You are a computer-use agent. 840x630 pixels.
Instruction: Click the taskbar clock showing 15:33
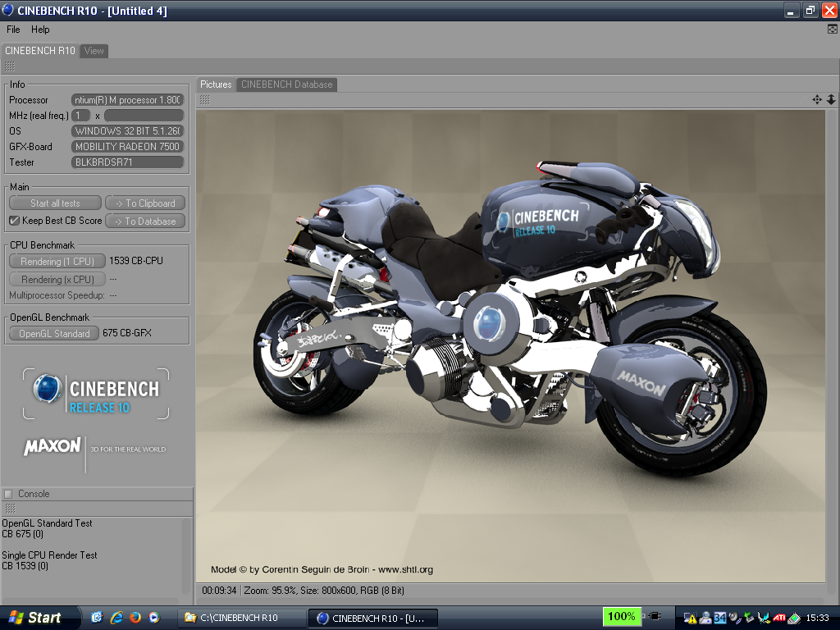818,618
